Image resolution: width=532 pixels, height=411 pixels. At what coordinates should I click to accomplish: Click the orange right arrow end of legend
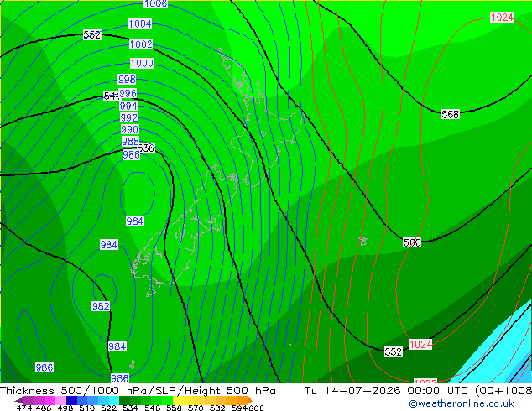click(x=250, y=400)
